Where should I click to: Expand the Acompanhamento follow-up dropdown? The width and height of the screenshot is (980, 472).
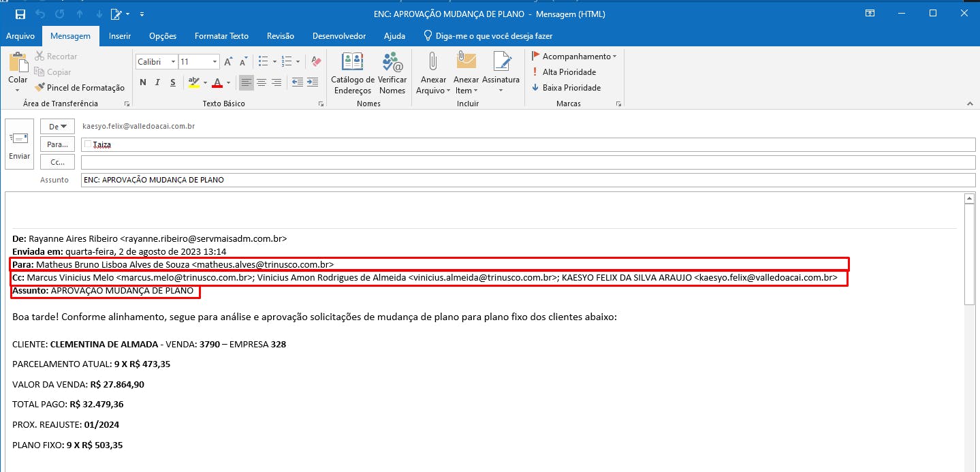[574, 57]
